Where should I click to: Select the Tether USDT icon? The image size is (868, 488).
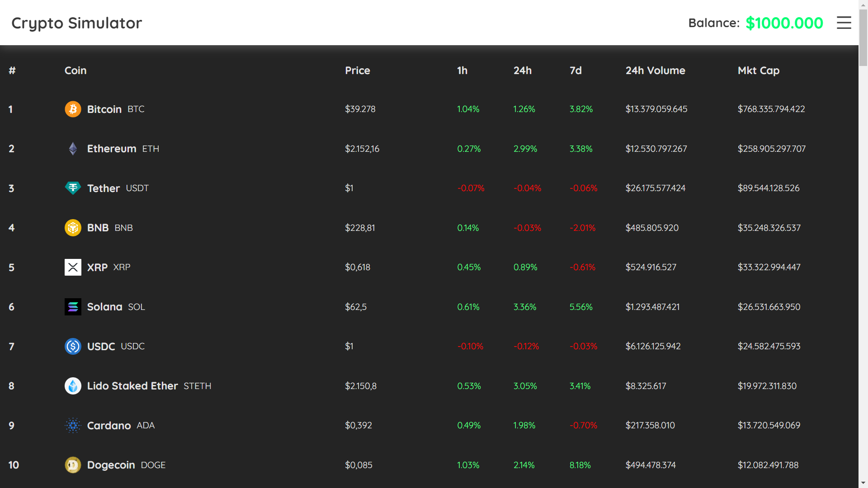tap(73, 188)
